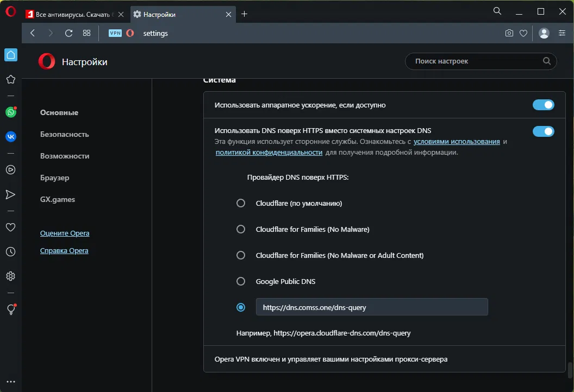Take a snapshot with the camera icon
This screenshot has height=392, width=574.
pyautogui.click(x=509, y=33)
